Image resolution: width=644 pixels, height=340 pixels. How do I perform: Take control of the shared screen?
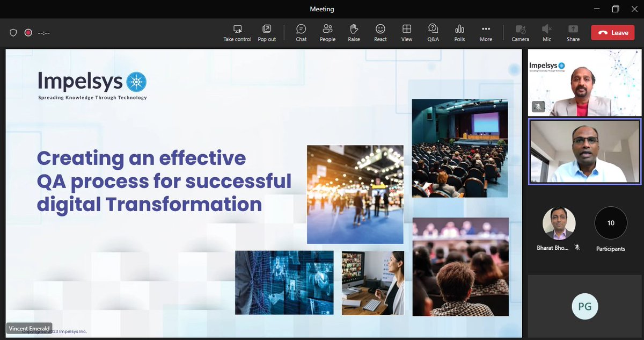[237, 32]
